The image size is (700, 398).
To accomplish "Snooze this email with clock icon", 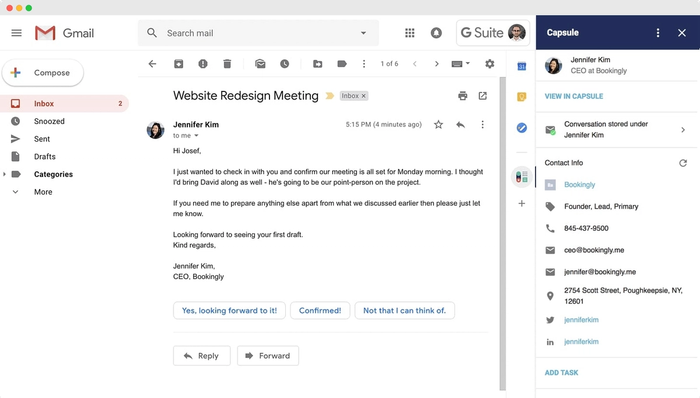I will [x=284, y=64].
